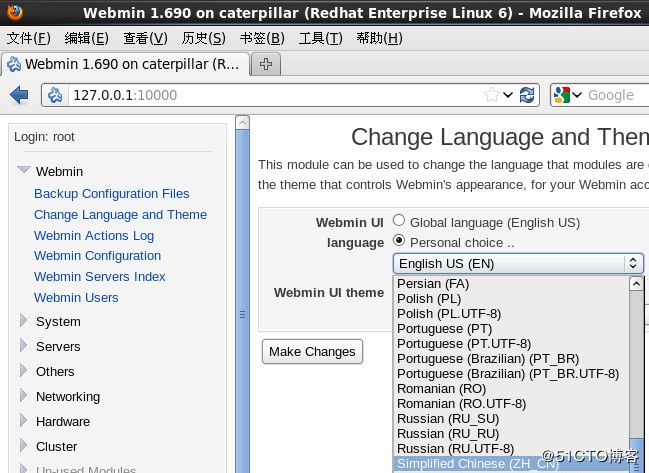Open Webmin Actions Log link
The image size is (649, 473).
tap(94, 235)
